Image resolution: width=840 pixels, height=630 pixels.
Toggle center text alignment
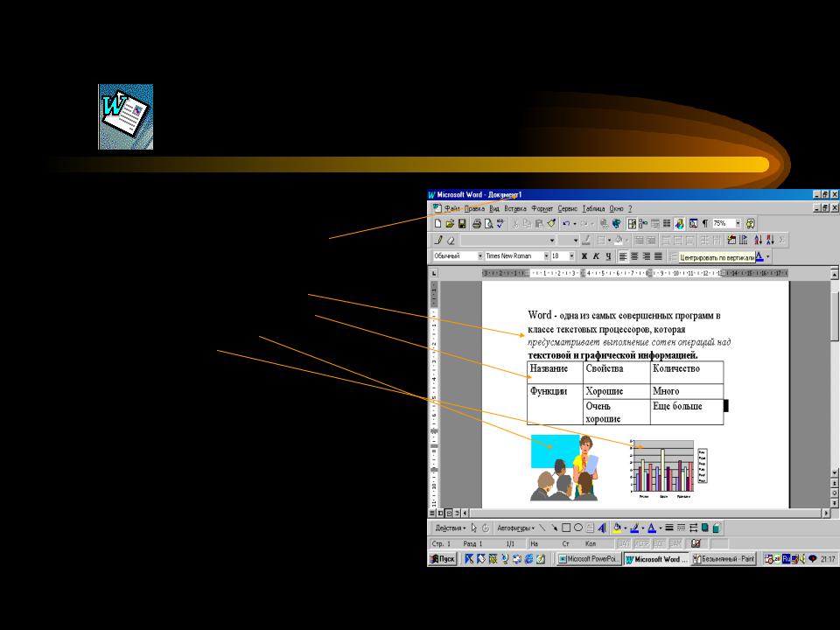coord(635,256)
